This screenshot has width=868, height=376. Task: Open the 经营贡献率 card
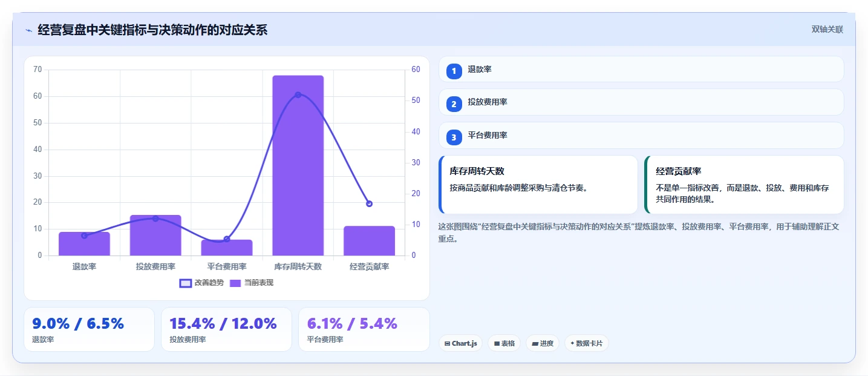pyautogui.click(x=745, y=185)
